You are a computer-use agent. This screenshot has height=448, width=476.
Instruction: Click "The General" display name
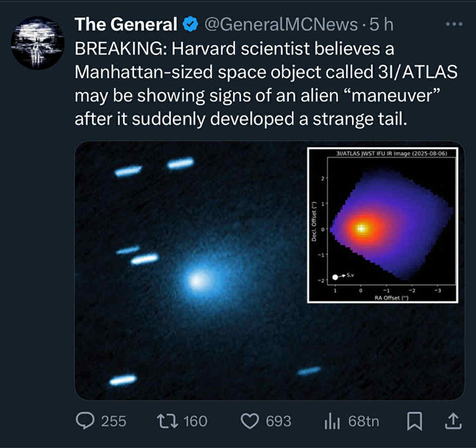click(x=126, y=24)
